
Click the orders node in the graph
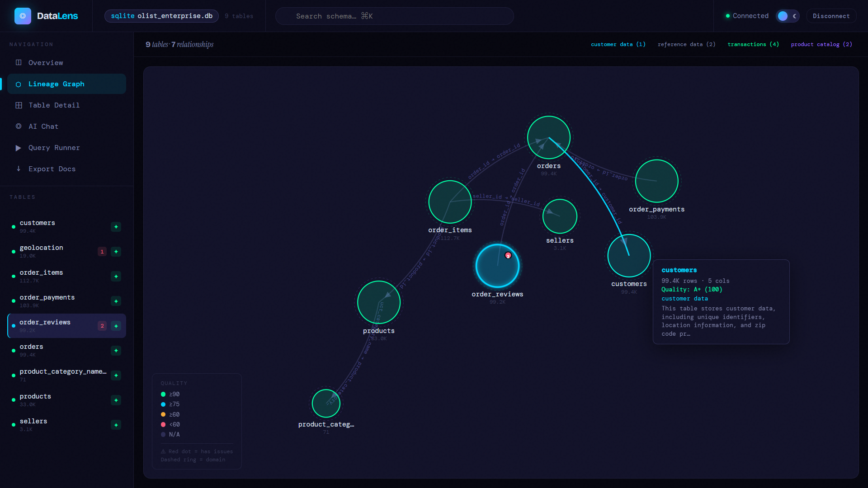549,137
